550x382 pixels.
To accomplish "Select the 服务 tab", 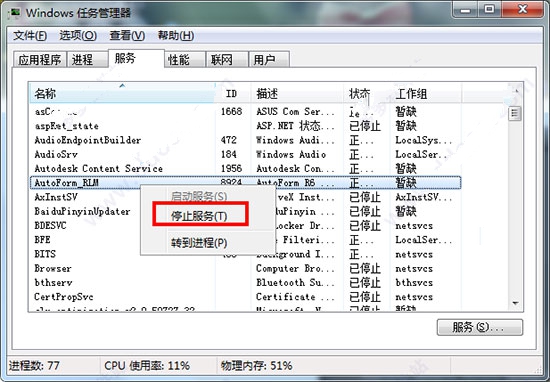I will [x=136, y=58].
